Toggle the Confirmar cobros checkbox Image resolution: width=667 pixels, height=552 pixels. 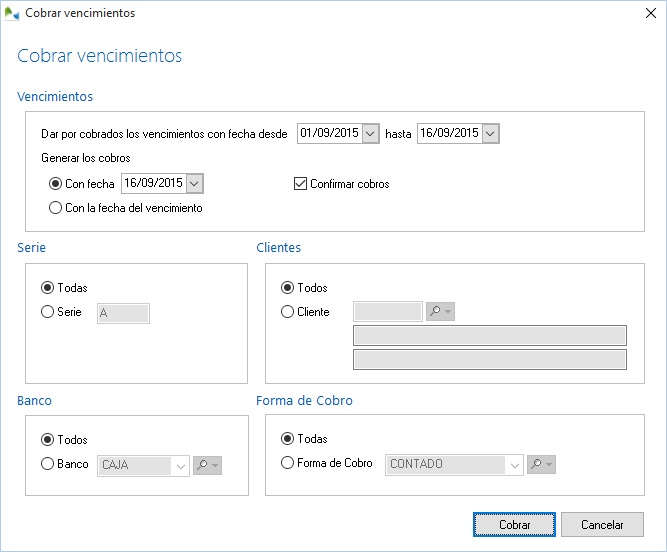300,184
